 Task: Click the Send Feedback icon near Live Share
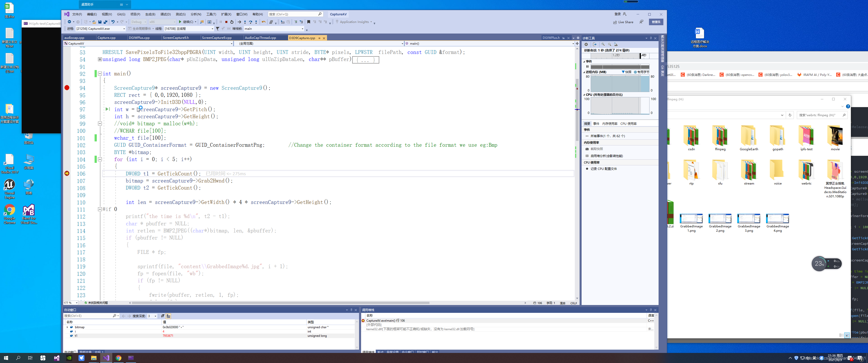click(641, 22)
